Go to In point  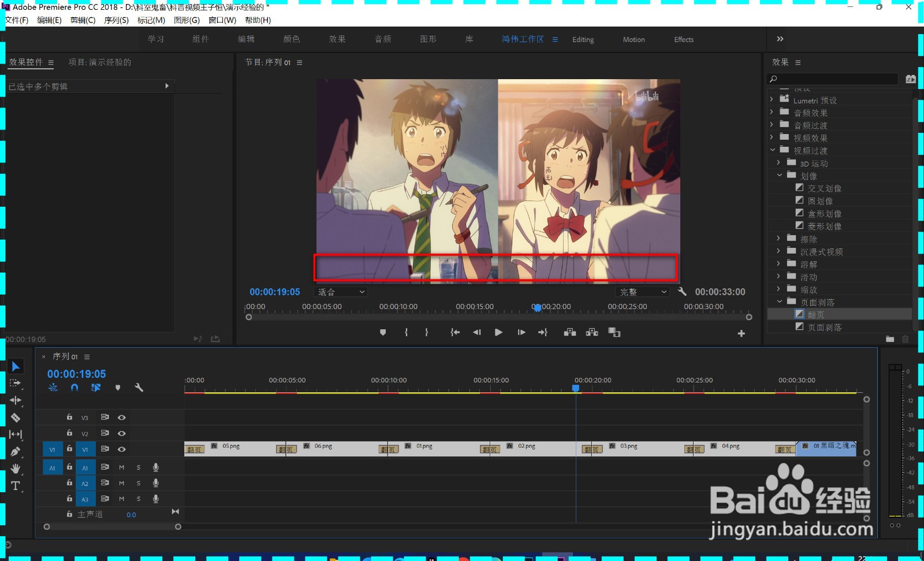coord(455,332)
